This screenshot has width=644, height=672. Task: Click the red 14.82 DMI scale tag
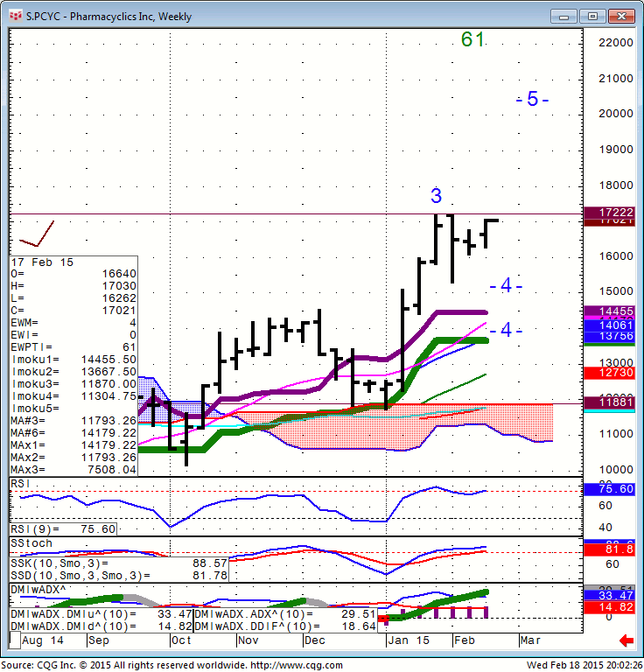(609, 607)
